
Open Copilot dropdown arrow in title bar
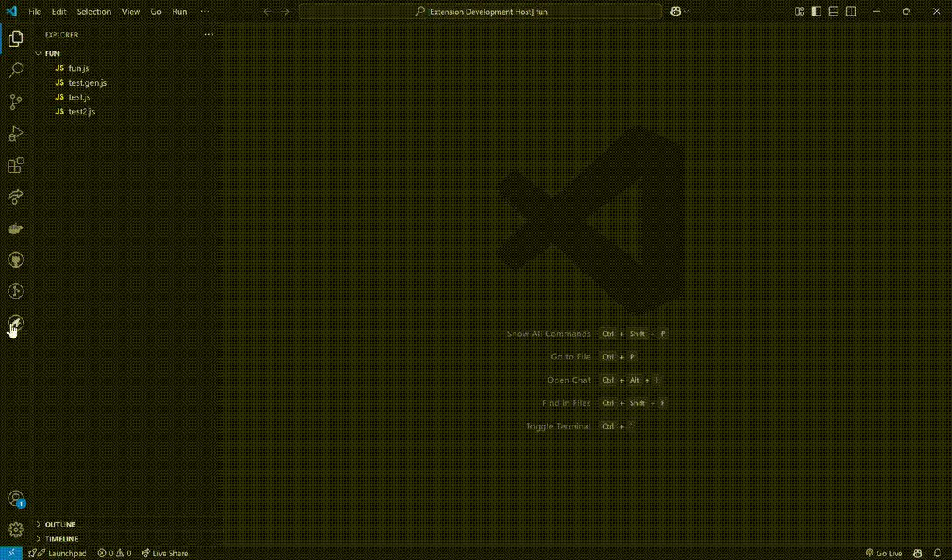coord(687,12)
